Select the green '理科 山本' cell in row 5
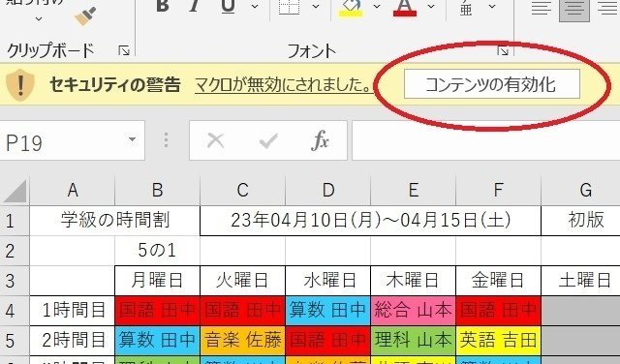Image resolution: width=620 pixels, height=364 pixels. (414, 341)
